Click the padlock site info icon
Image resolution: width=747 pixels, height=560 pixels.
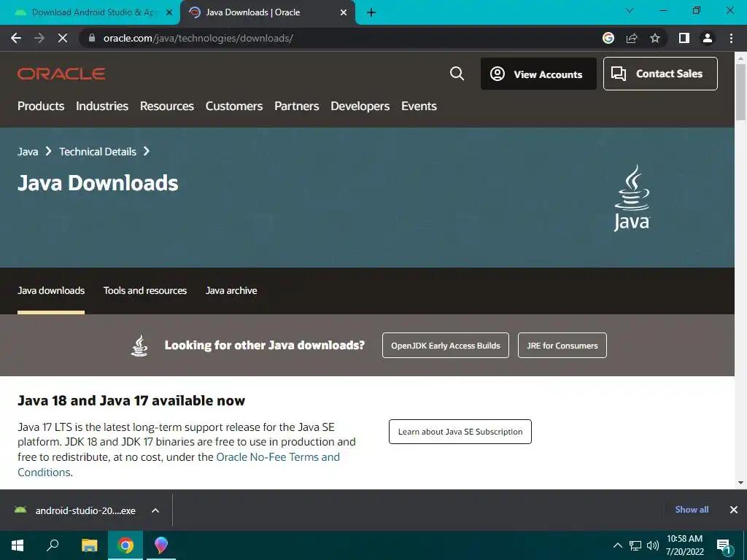pos(92,38)
